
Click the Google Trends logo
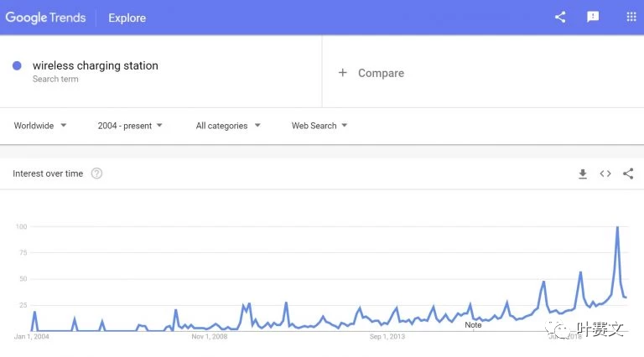45,18
